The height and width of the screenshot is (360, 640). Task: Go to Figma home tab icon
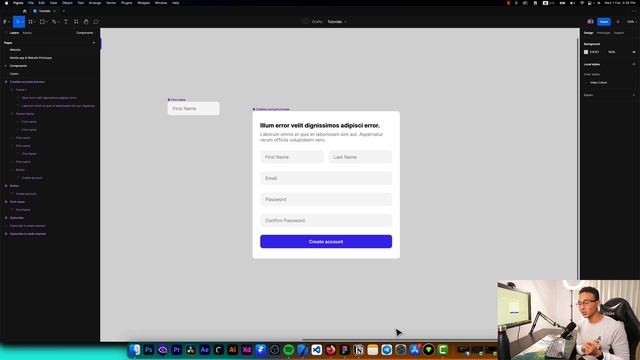pos(24,11)
